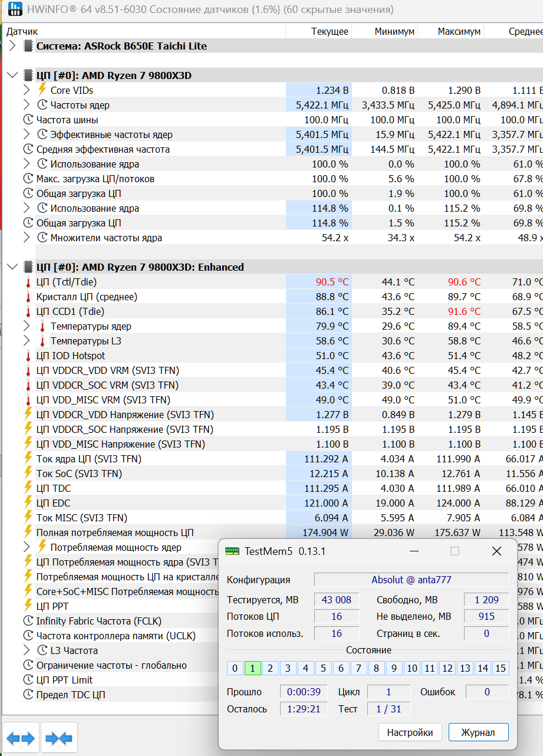Click the Свободно, MB value 1 209
543x756 pixels.
(x=486, y=600)
